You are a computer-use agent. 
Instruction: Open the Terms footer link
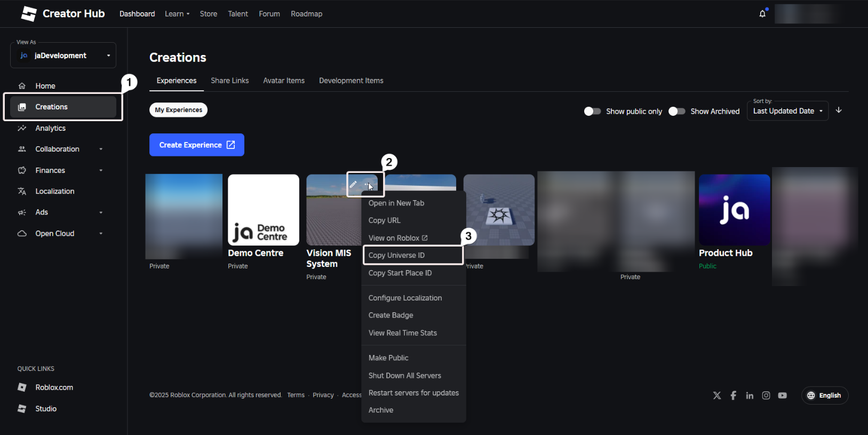pos(296,395)
